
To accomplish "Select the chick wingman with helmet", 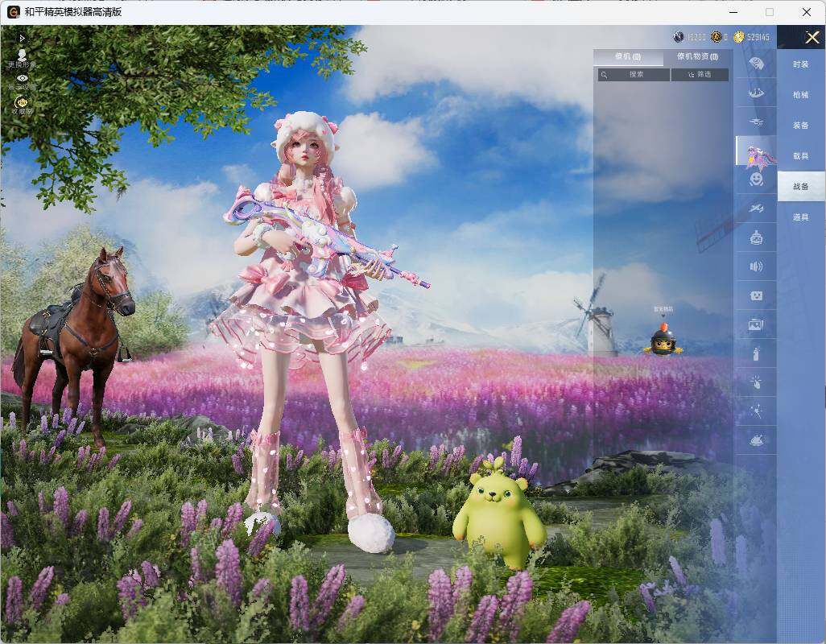I will 663,340.
